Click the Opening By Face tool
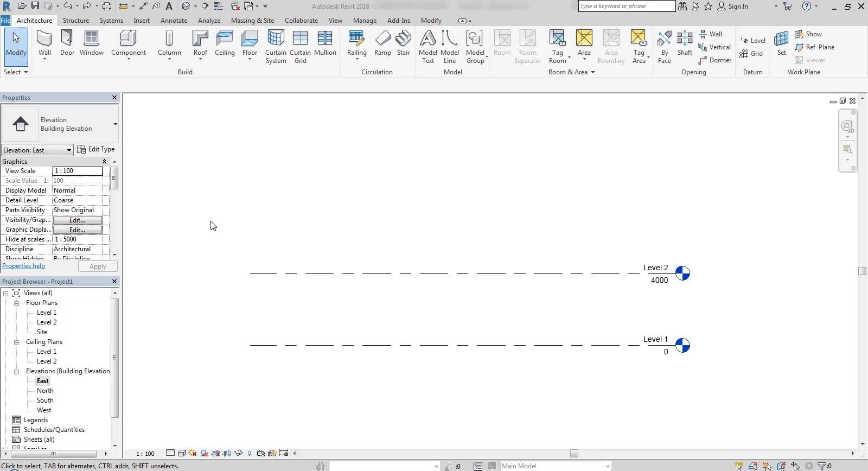This screenshot has height=471, width=868. 665,47
